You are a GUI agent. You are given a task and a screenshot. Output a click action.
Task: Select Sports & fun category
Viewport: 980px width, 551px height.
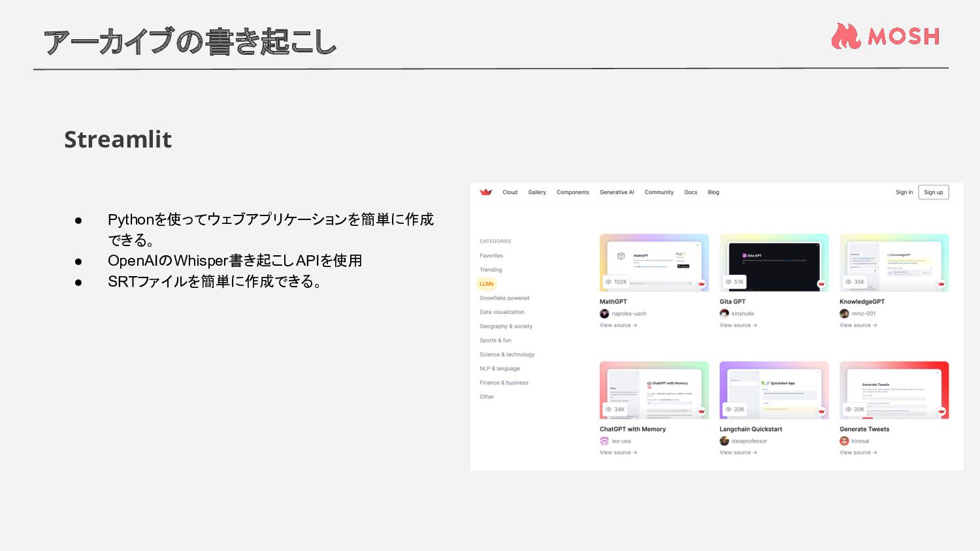[x=495, y=341]
